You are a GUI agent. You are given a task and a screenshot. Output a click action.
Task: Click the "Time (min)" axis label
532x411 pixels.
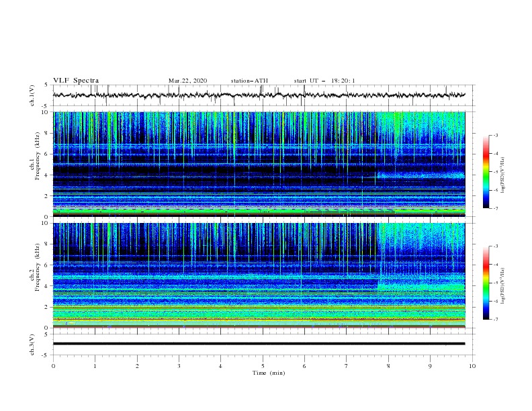click(269, 373)
